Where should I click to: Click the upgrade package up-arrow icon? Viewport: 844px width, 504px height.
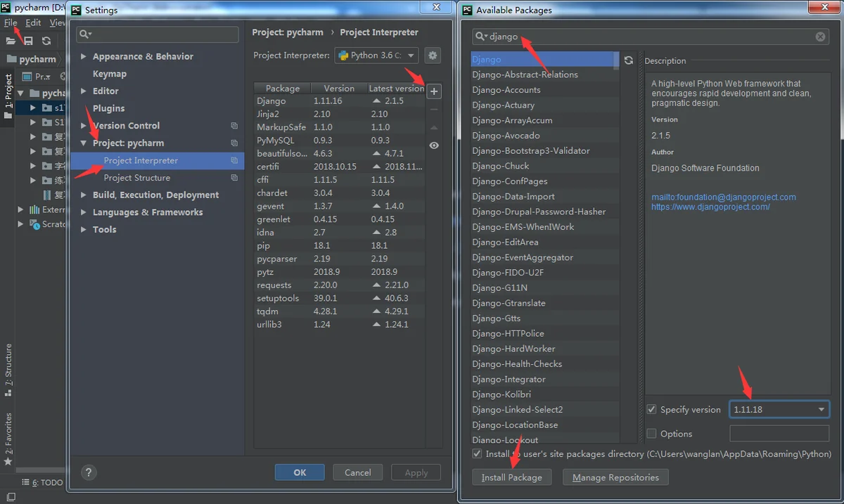434,127
